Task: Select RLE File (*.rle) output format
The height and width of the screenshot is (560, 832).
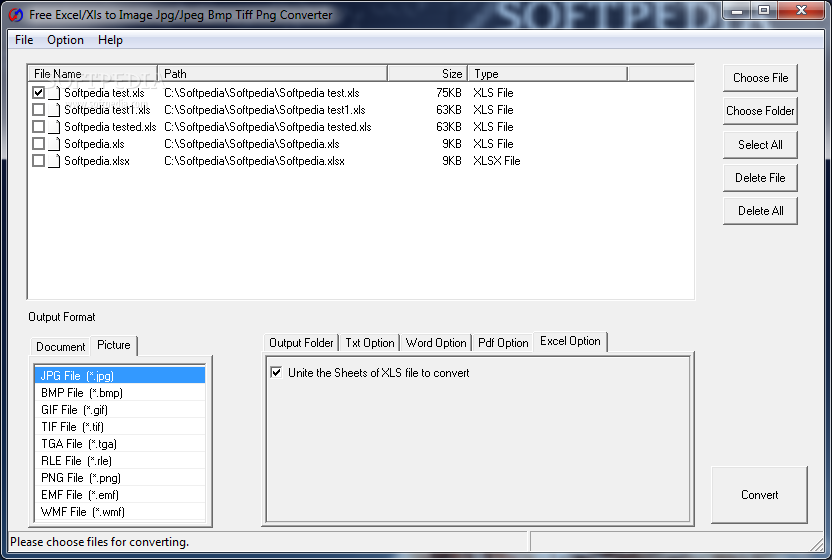Action: pyautogui.click(x=120, y=461)
